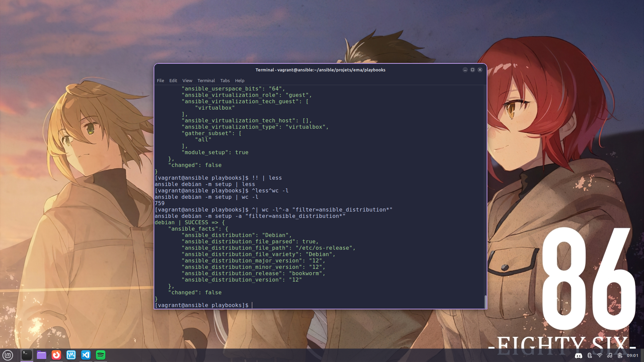The image size is (644, 362).
Task: Click the 09:01 clock in the panel
Action: tap(633, 356)
